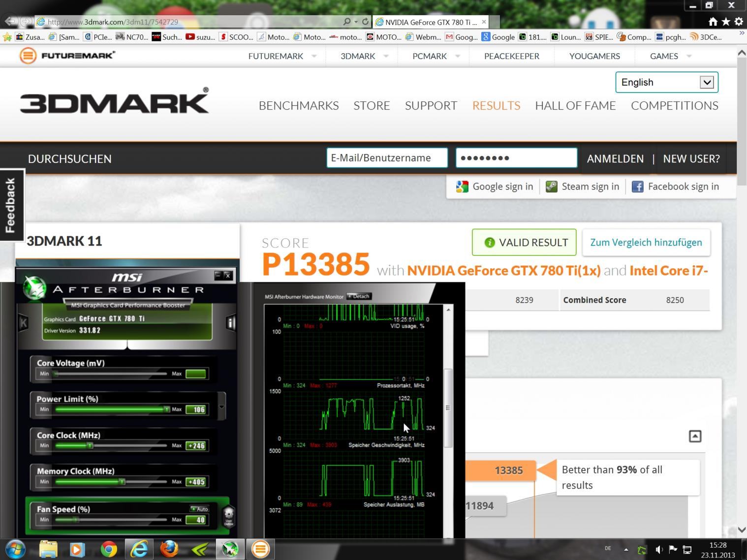
Task: Sign in with Facebook
Action: 676,187
